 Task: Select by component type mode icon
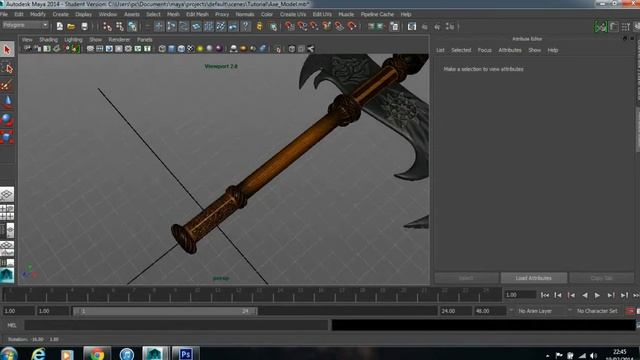(x=132, y=27)
